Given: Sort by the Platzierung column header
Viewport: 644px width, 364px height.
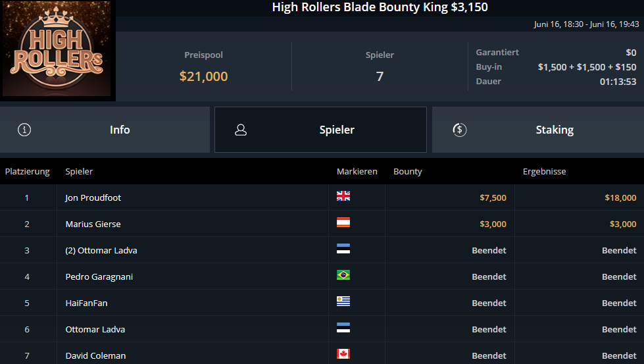Looking at the screenshot, I should (x=27, y=172).
